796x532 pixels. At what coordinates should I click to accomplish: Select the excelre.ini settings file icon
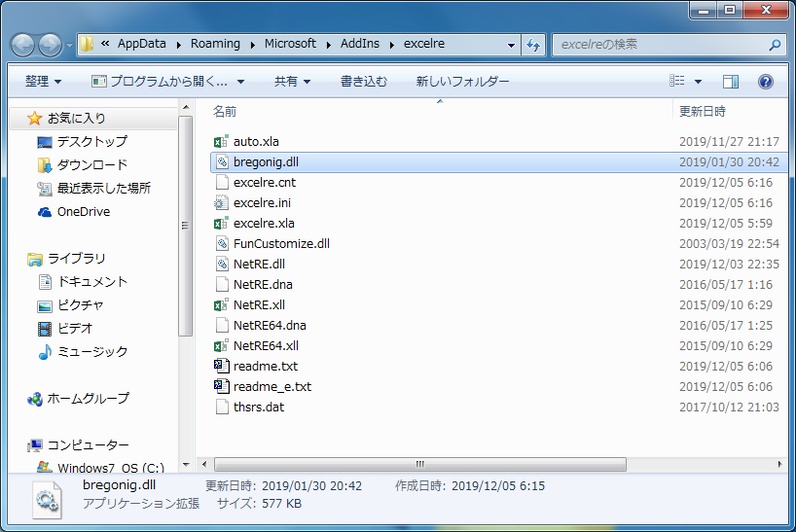(x=221, y=203)
